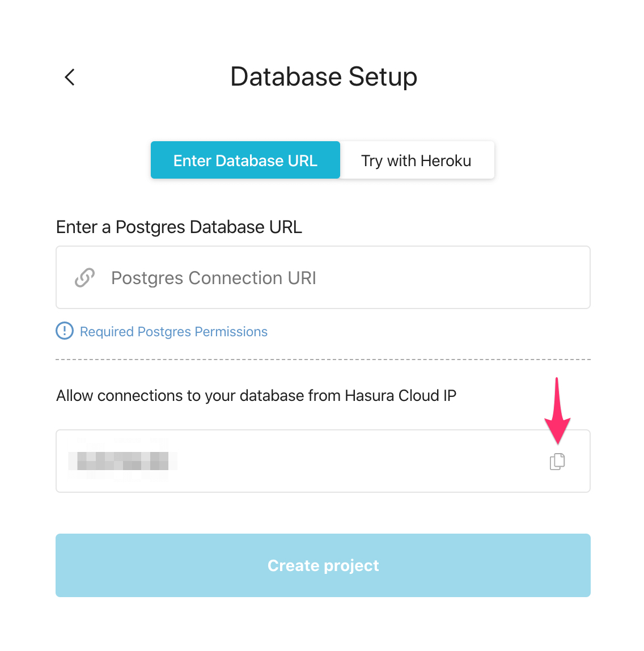Click empty middle of the Cloud IP box

tap(351, 461)
